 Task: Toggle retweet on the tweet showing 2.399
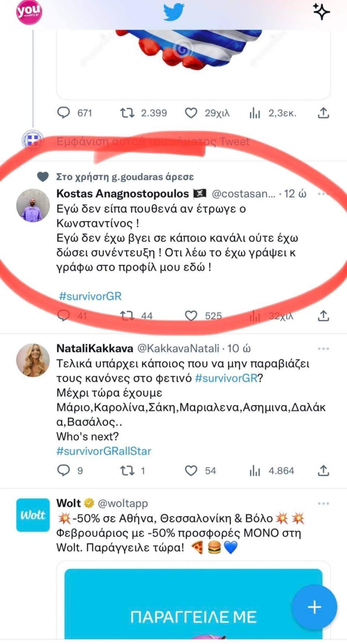click(x=127, y=113)
